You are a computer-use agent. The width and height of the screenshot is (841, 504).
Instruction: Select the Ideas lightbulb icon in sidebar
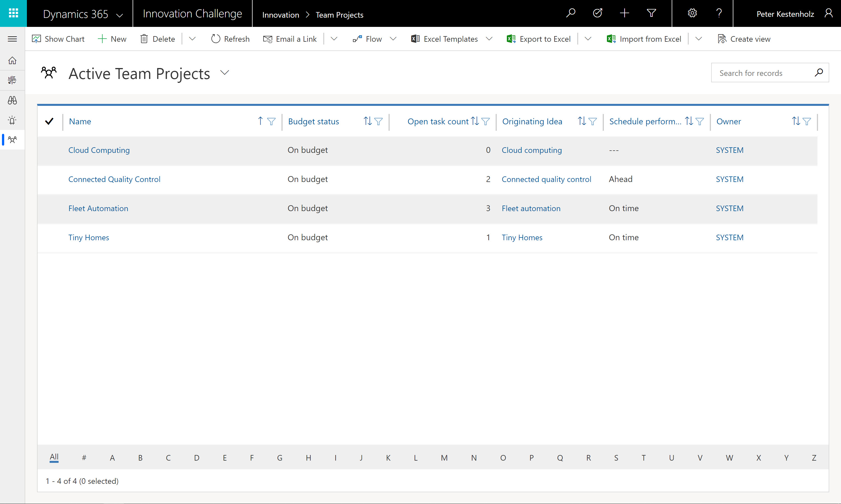click(12, 120)
